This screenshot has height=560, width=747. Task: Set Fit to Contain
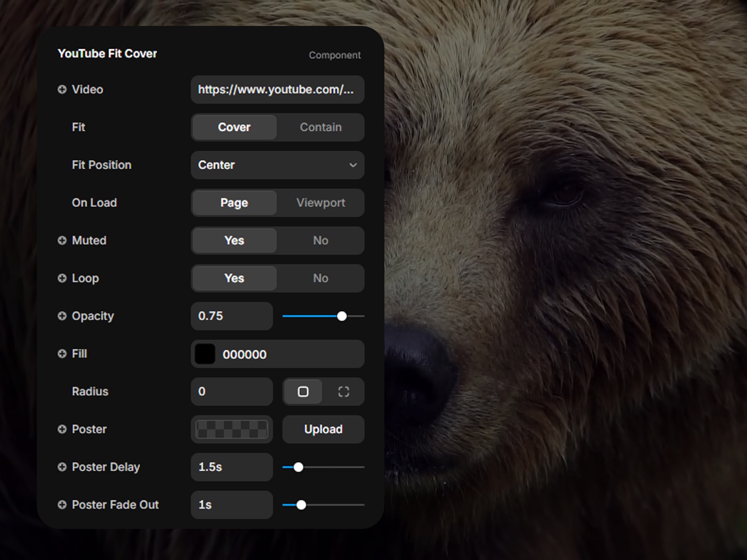(x=321, y=128)
